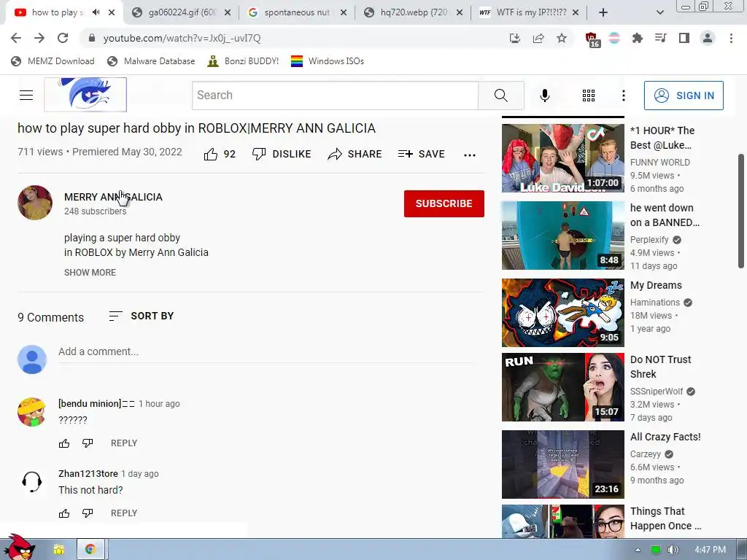Open YouTube settings three-dot menu

[x=623, y=96]
